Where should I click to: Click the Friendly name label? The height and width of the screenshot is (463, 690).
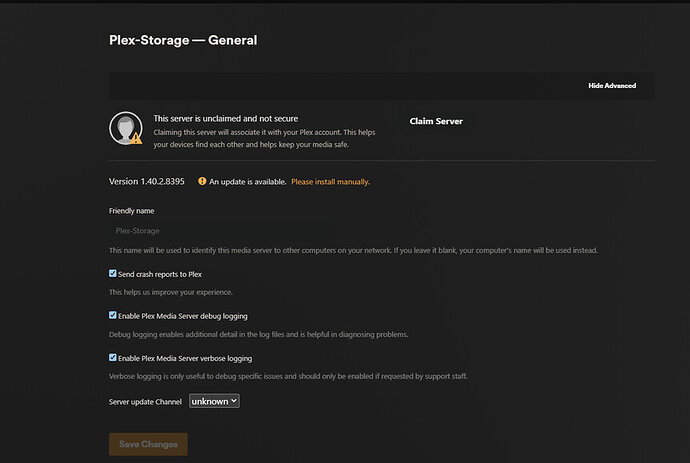click(x=131, y=211)
